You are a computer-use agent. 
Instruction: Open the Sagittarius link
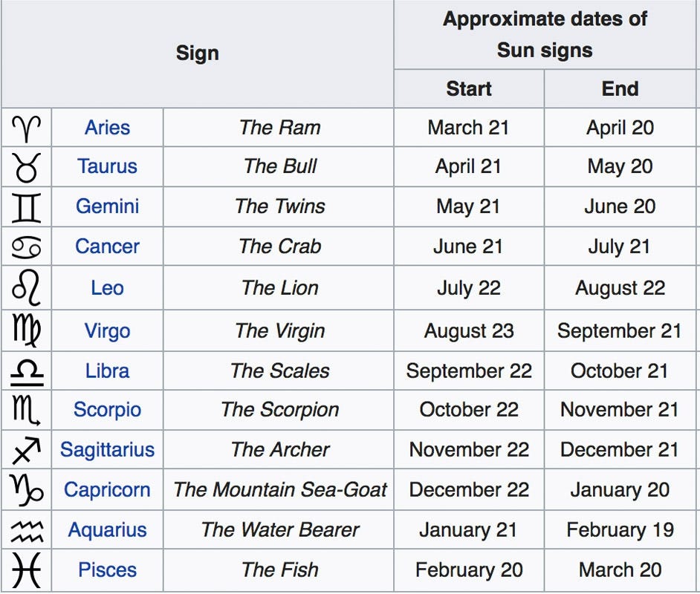click(x=107, y=449)
